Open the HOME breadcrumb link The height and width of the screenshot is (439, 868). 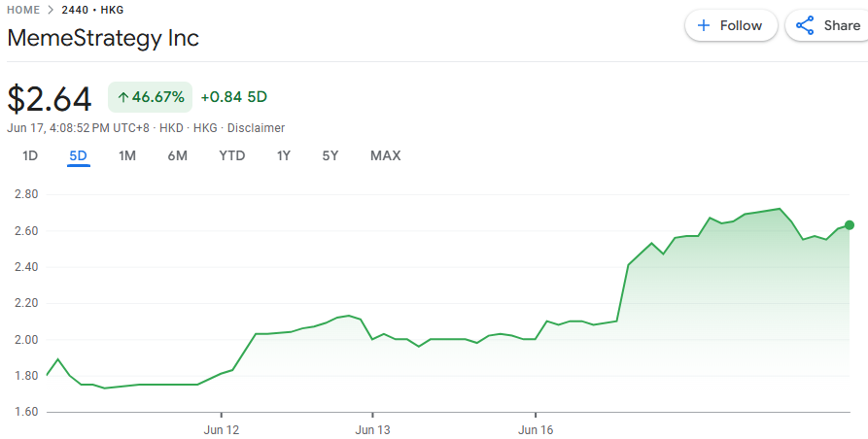(23, 10)
